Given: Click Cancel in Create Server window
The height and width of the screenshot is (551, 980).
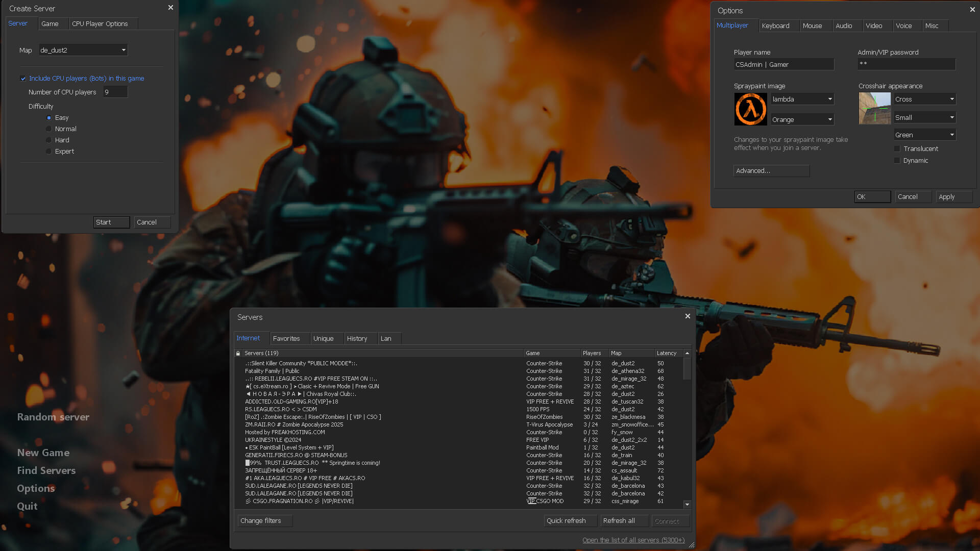Looking at the screenshot, I should coord(152,222).
